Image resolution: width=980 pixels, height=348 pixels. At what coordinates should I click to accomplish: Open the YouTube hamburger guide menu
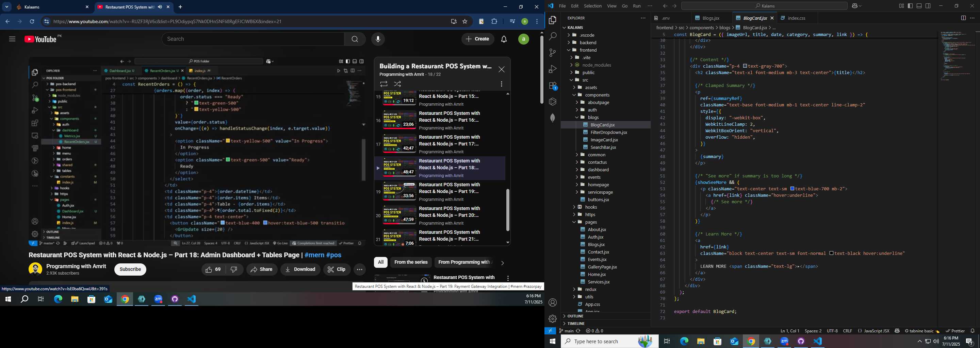click(x=12, y=39)
